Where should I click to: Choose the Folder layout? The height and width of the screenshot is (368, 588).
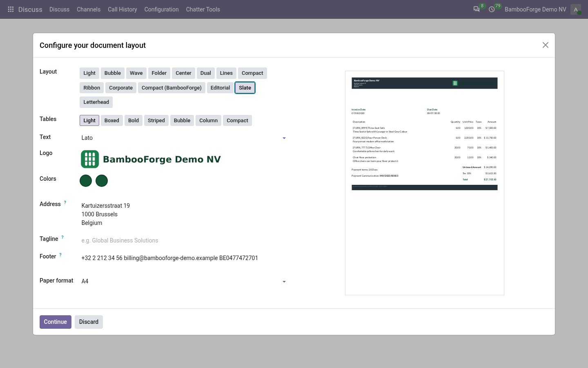(159, 73)
